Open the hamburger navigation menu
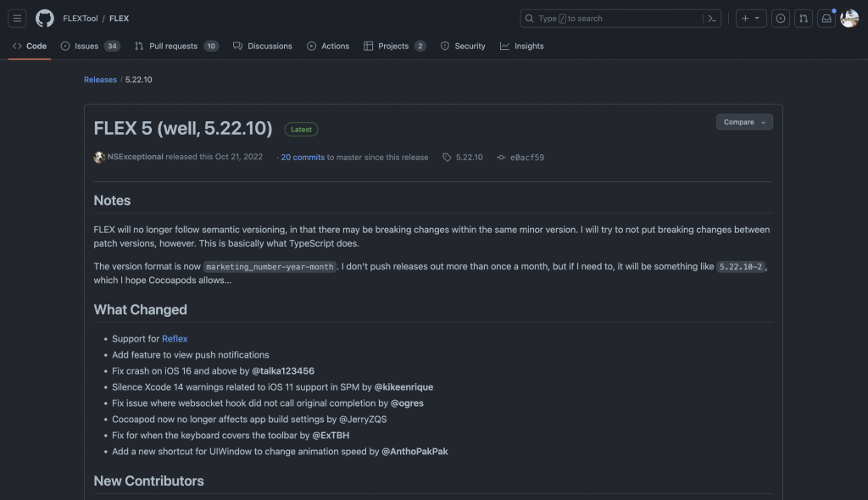This screenshot has width=868, height=500. click(x=17, y=19)
